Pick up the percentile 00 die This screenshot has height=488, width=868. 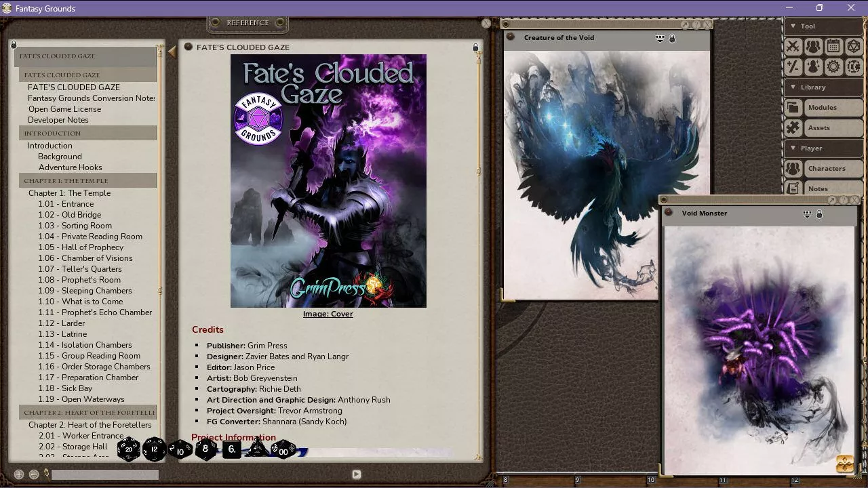pyautogui.click(x=283, y=449)
